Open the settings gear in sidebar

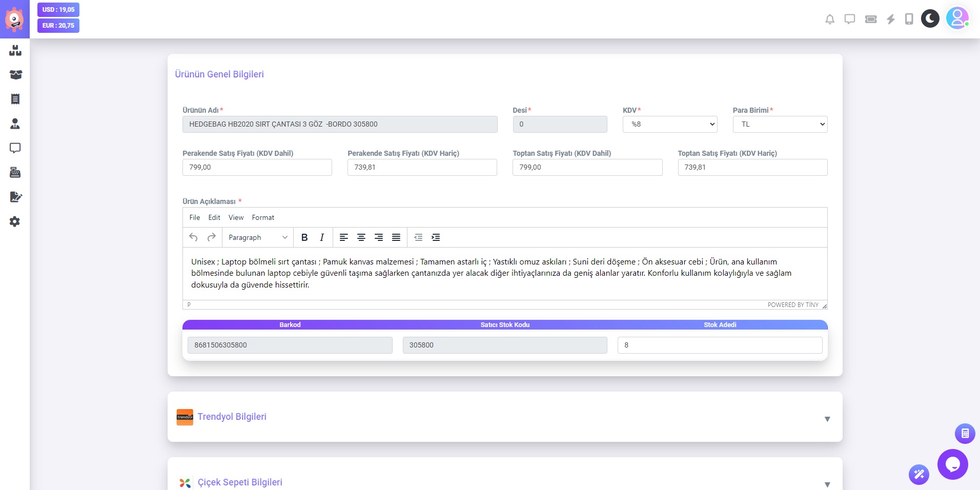[15, 221]
